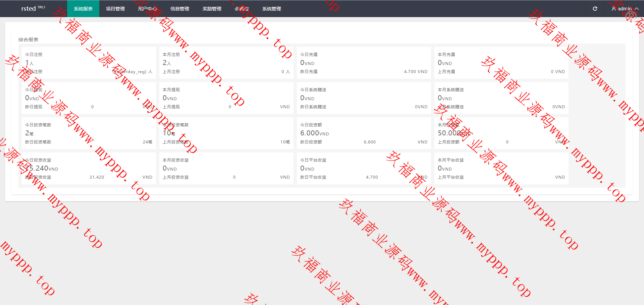
Task: Open the 余额宝 navigation item
Action: click(x=242, y=9)
